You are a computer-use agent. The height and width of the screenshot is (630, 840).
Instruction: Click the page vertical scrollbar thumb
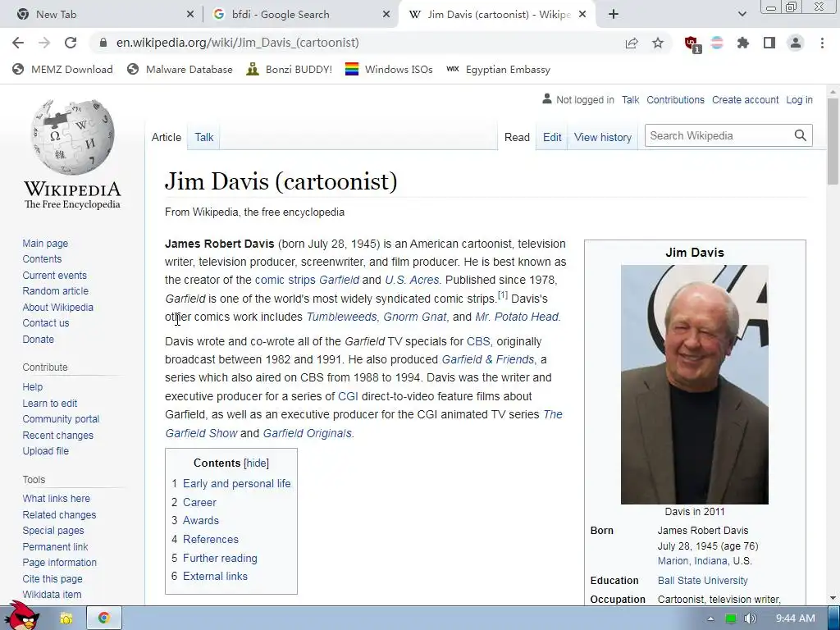[x=833, y=141]
